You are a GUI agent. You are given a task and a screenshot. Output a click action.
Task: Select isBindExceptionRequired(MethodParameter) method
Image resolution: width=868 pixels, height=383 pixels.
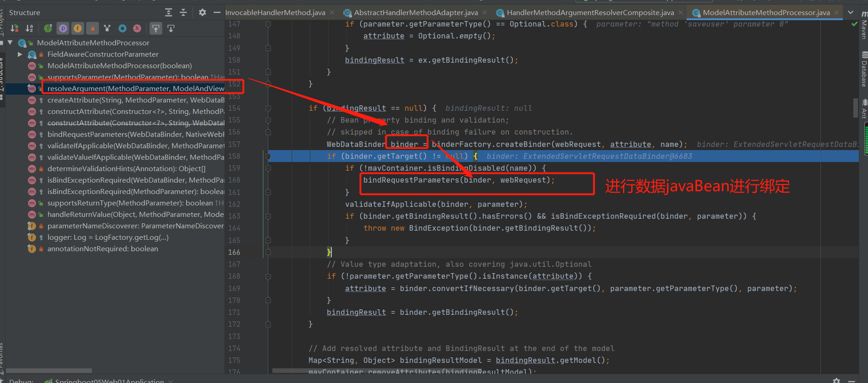[x=136, y=191]
